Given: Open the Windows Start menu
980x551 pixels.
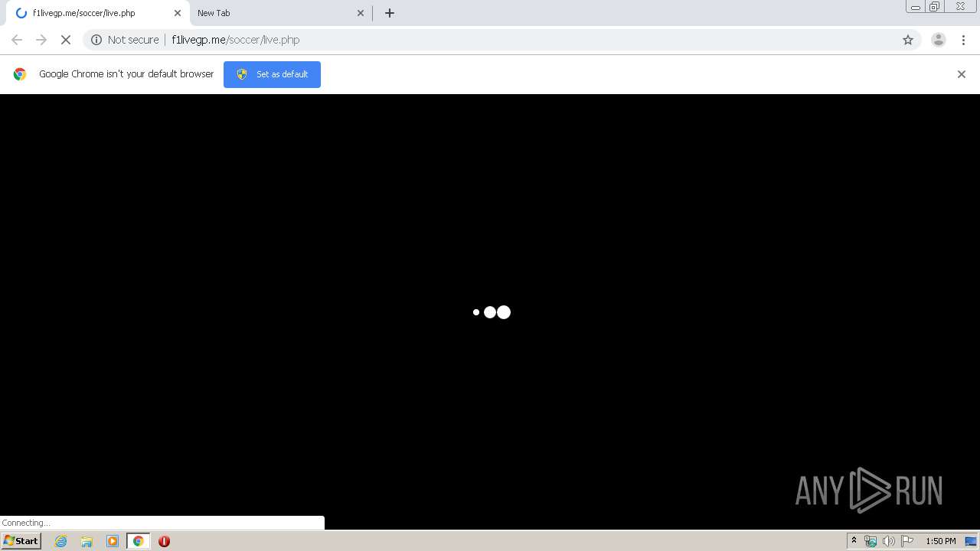Looking at the screenshot, I should (21, 541).
